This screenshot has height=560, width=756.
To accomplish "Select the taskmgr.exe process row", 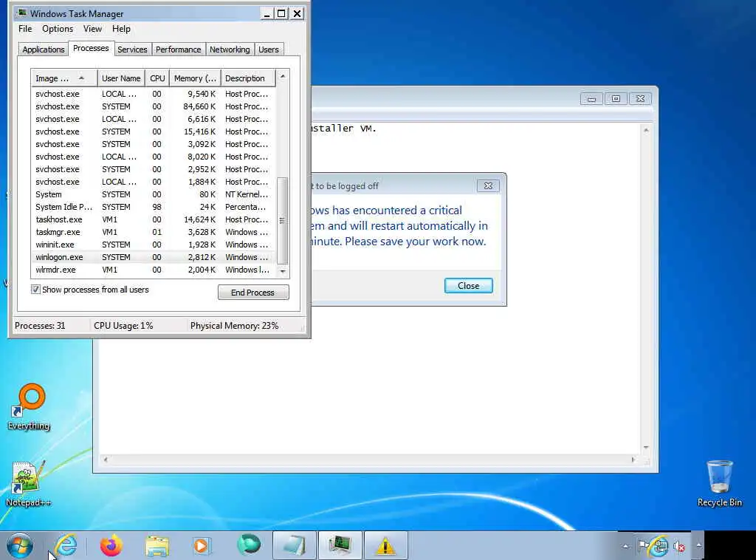I will point(154,232).
